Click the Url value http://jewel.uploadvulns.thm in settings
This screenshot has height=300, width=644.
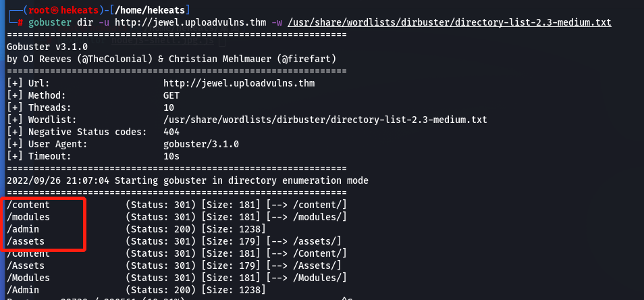click(239, 83)
